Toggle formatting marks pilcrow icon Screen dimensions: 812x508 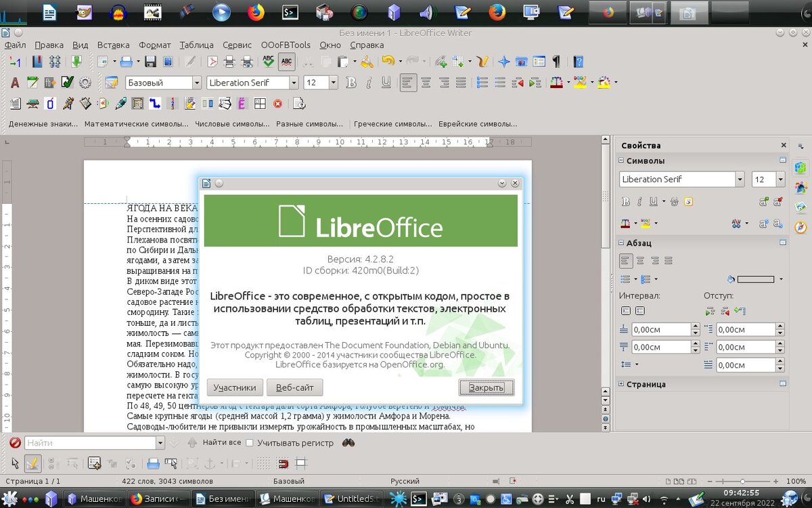point(556,62)
